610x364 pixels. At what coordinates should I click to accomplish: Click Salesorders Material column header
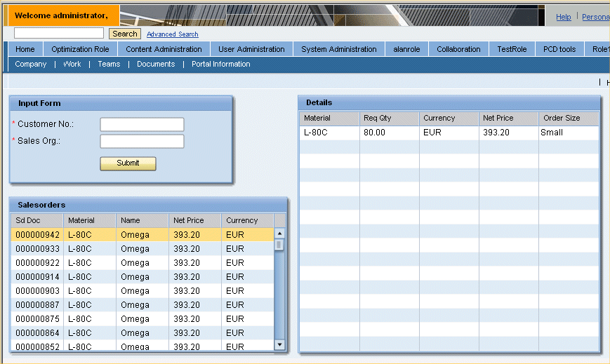click(89, 220)
